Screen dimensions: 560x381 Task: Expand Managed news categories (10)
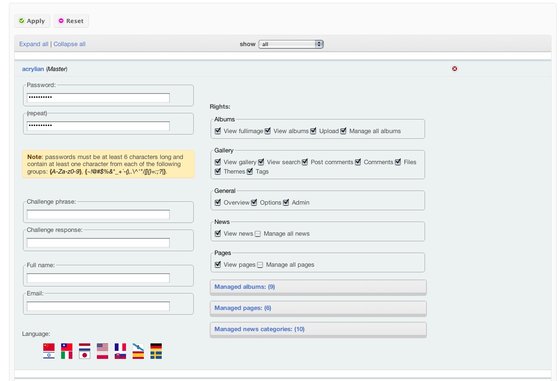point(318,329)
